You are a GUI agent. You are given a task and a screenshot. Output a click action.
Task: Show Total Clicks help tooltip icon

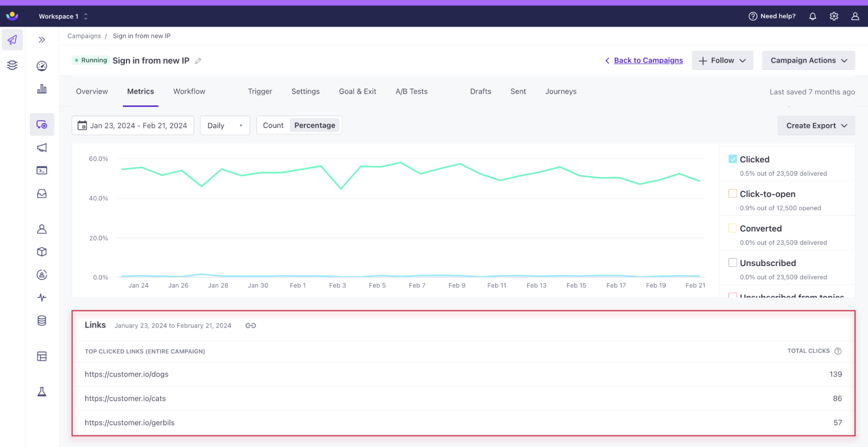coord(838,351)
